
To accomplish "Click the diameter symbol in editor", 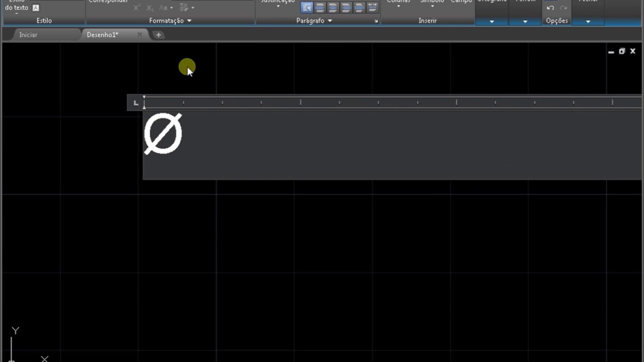I will (163, 133).
